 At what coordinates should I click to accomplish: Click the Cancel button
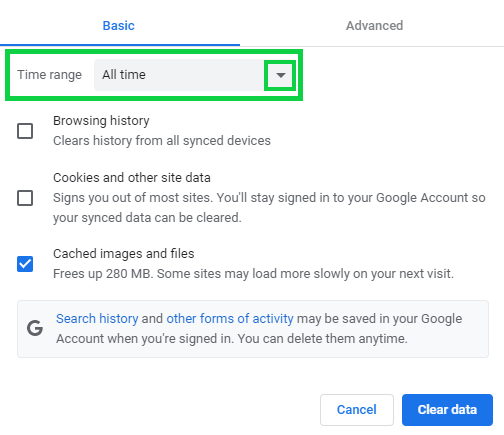(x=357, y=410)
